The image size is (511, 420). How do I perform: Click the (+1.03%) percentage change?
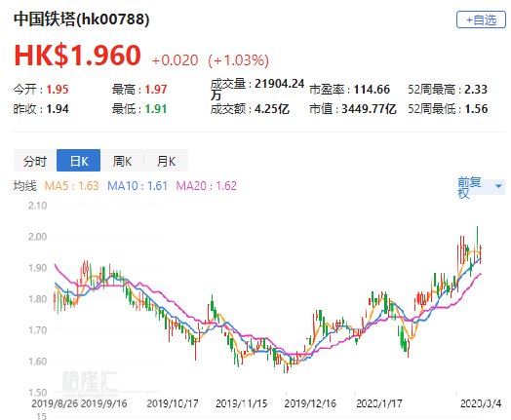tap(239, 60)
